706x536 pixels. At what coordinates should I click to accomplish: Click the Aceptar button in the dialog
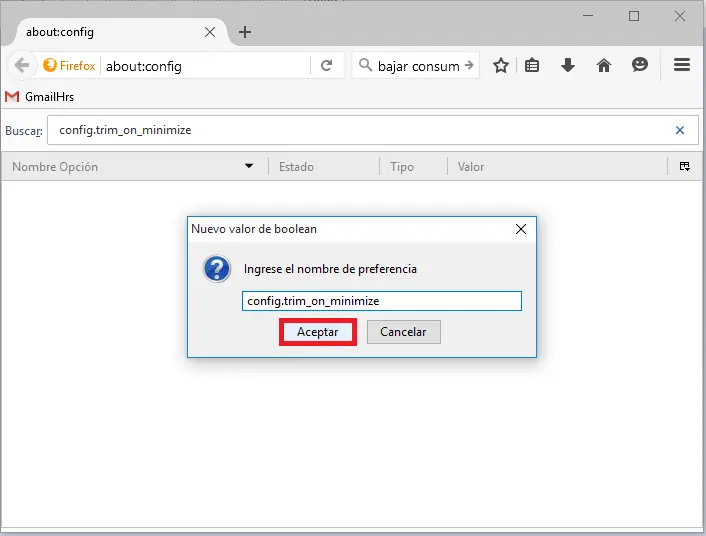point(317,332)
